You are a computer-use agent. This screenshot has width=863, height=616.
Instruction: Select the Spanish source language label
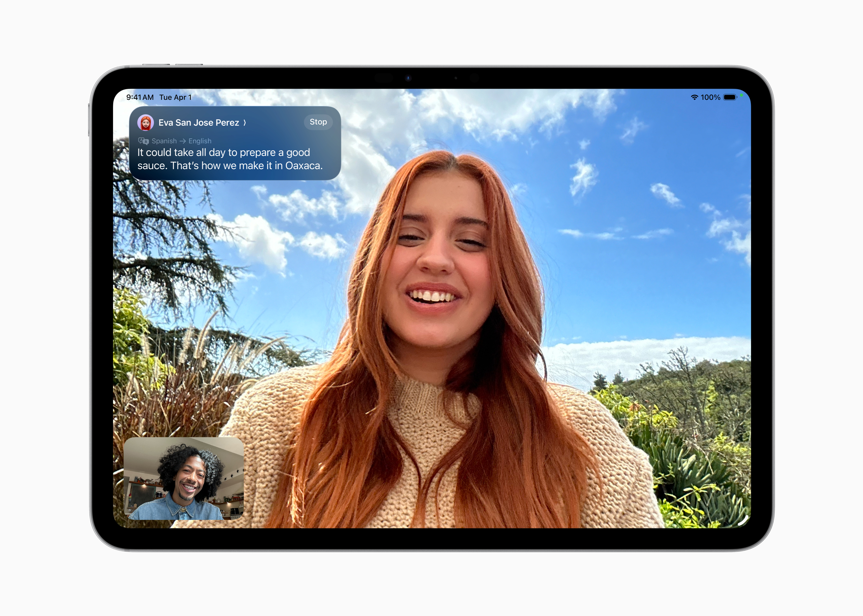164,141
